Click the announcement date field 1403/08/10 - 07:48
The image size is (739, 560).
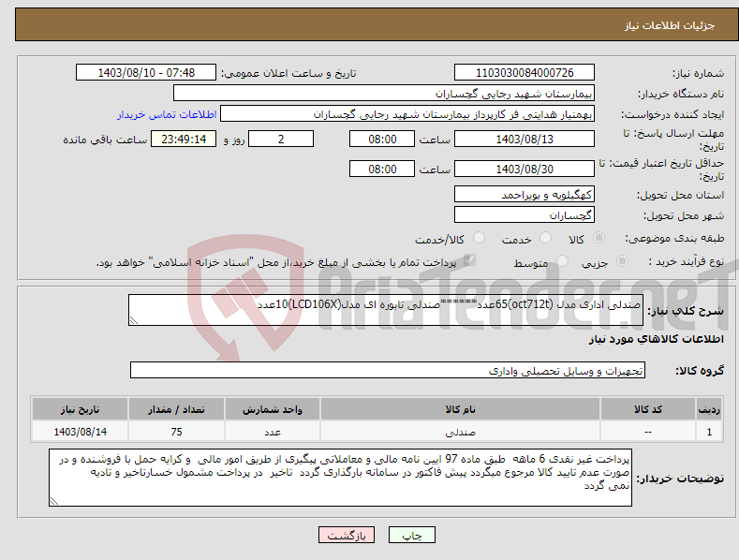click(146, 73)
